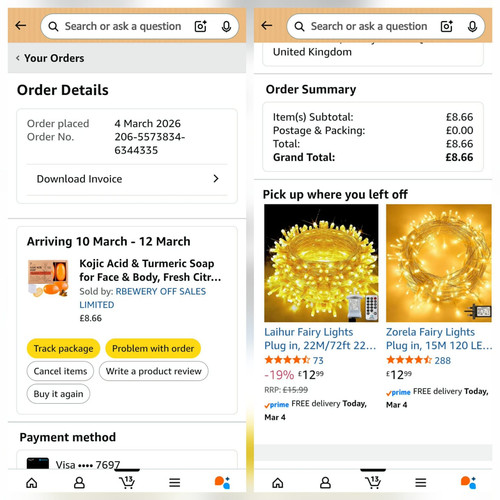500x500 pixels.
Task: Open camera lens search in left search bar
Action: (x=200, y=26)
